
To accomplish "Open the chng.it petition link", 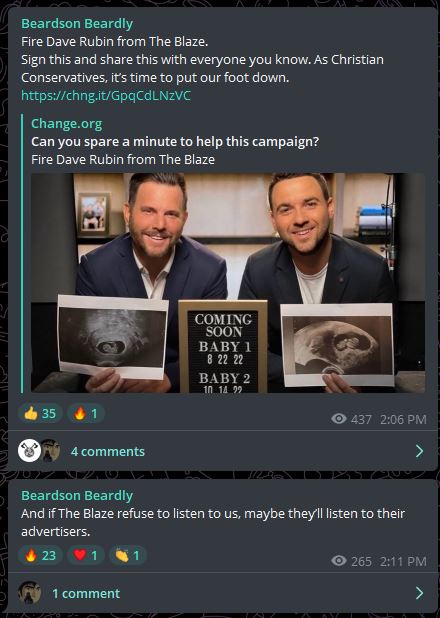I will [x=106, y=95].
